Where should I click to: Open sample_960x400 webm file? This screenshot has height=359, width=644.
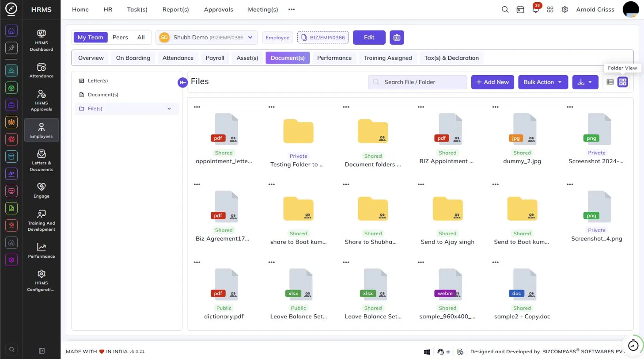coord(447,284)
